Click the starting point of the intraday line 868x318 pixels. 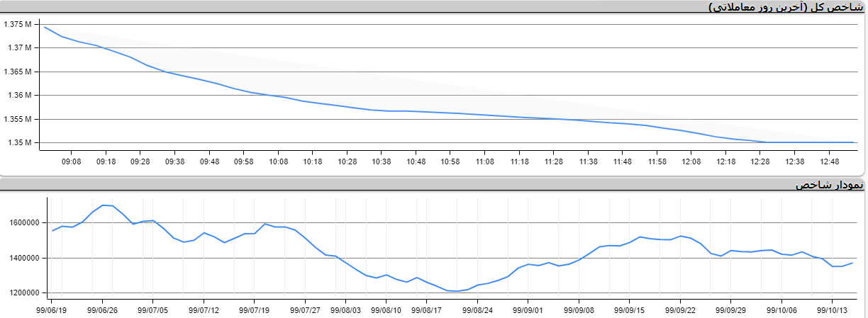click(45, 27)
